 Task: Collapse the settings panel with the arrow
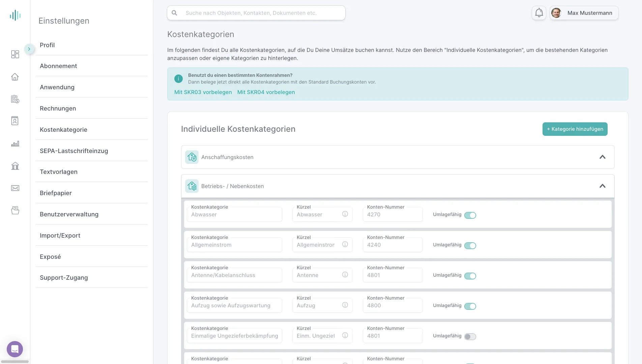29,49
